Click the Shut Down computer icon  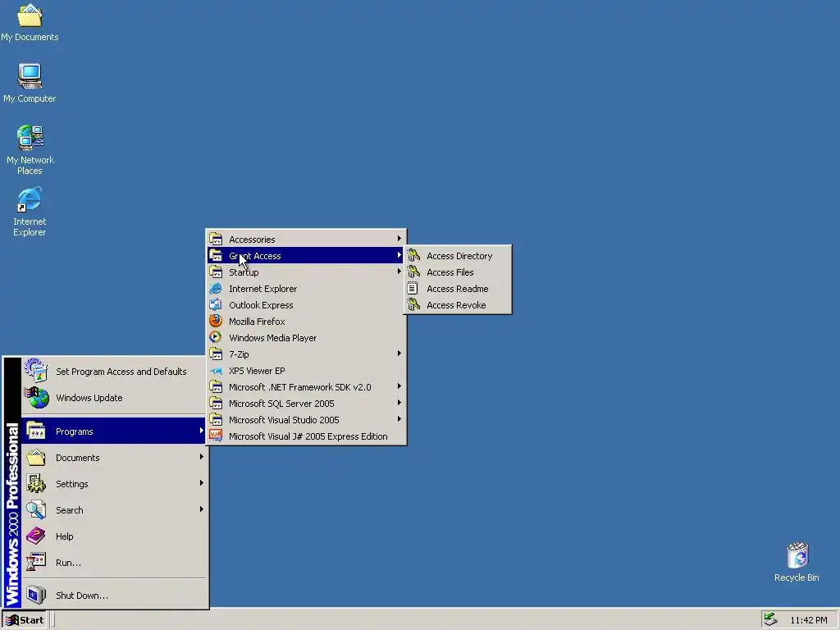pos(36,595)
